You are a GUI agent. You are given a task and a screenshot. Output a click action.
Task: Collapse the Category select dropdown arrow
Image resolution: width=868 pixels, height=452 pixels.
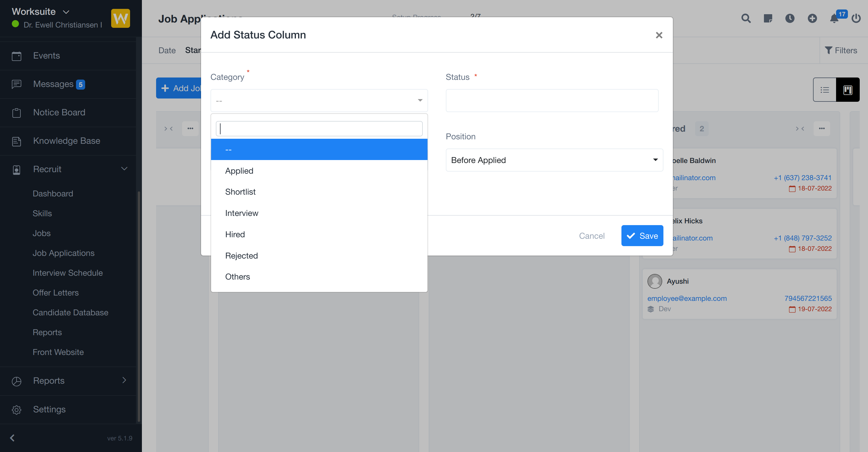[420, 101]
